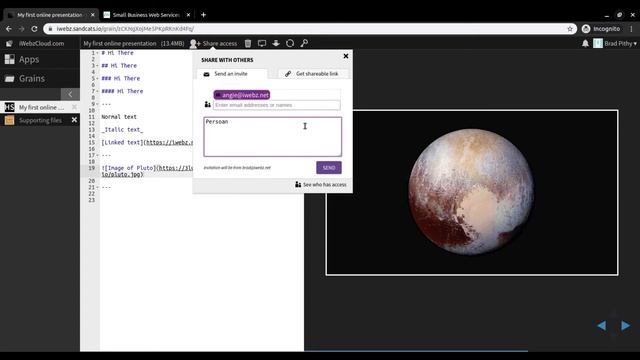Fold the heading at editor line 5
Viewport: 640px width, 360px height.
[98, 78]
